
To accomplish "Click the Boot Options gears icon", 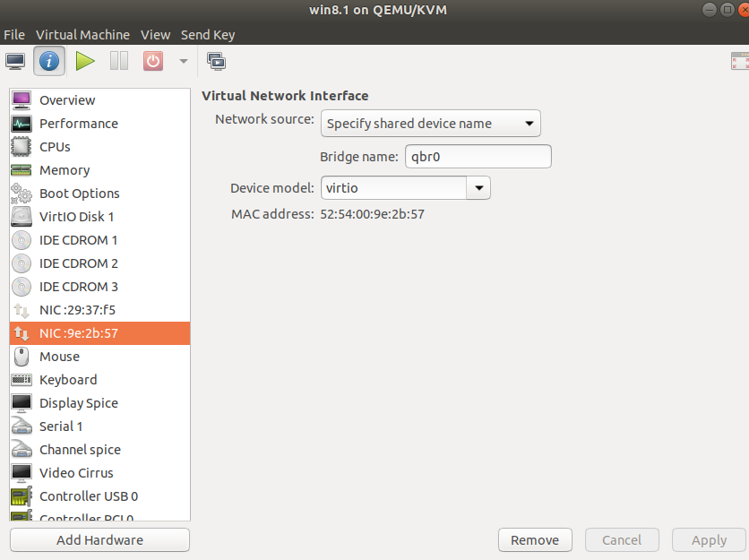I will pyautogui.click(x=22, y=194).
